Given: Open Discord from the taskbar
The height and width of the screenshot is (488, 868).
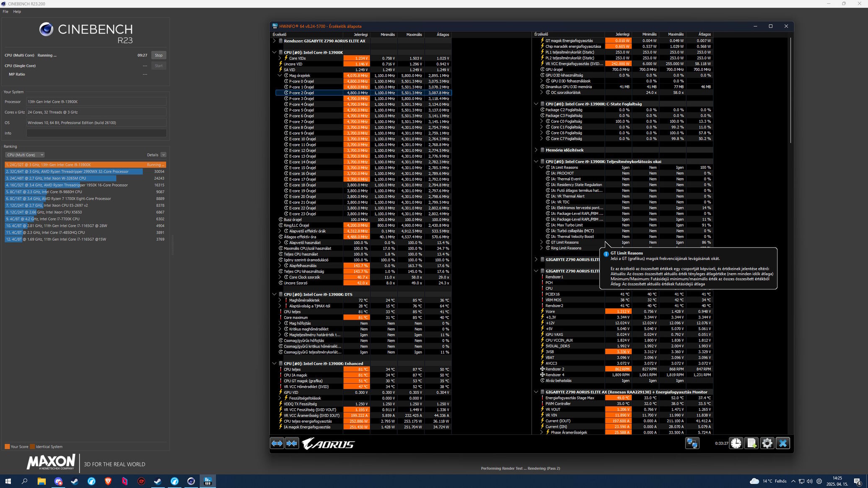Looking at the screenshot, I should click(58, 481).
